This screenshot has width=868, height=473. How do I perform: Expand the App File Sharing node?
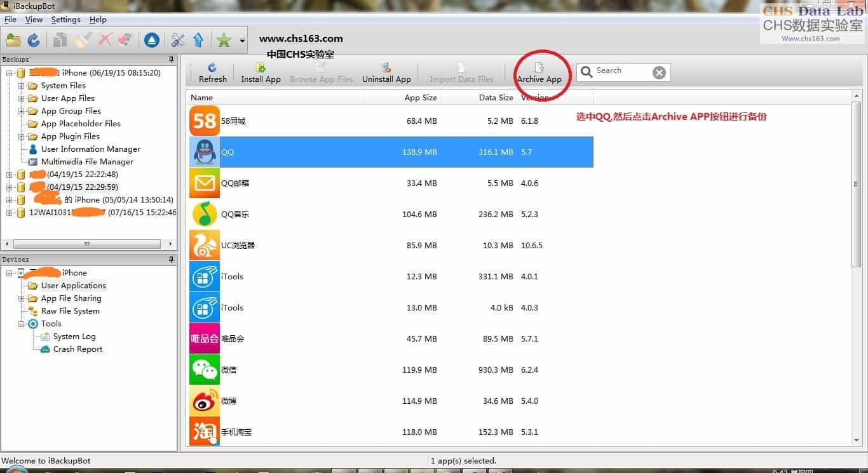click(x=22, y=298)
